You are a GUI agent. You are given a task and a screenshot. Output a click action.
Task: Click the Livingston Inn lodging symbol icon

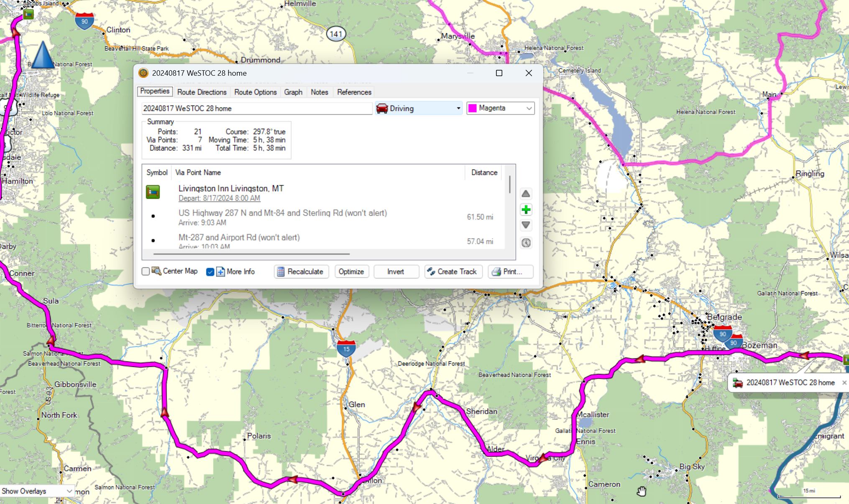(153, 192)
